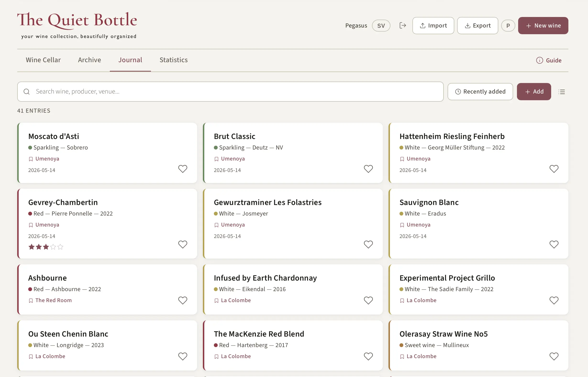This screenshot has width=588, height=377.
Task: Switch to the Archive tab
Action: coord(90,60)
